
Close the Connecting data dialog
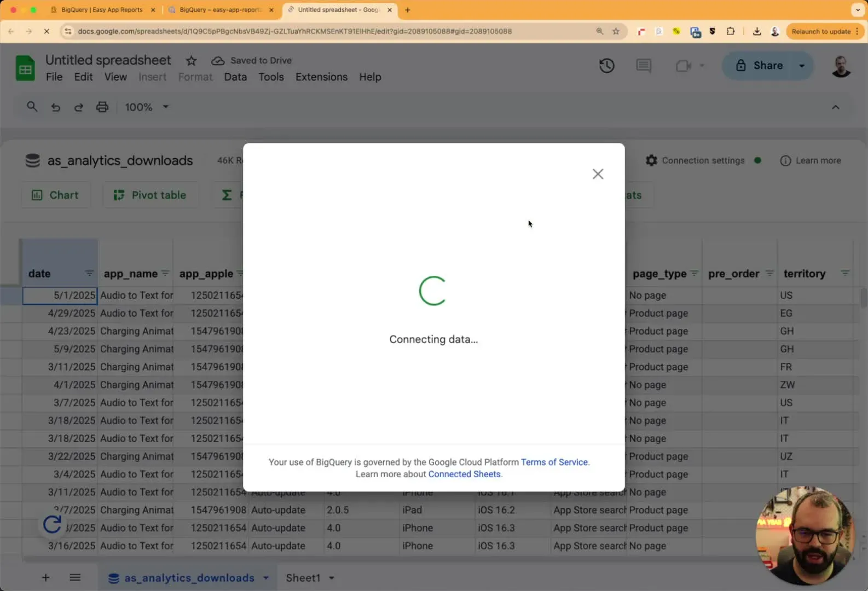pos(598,174)
